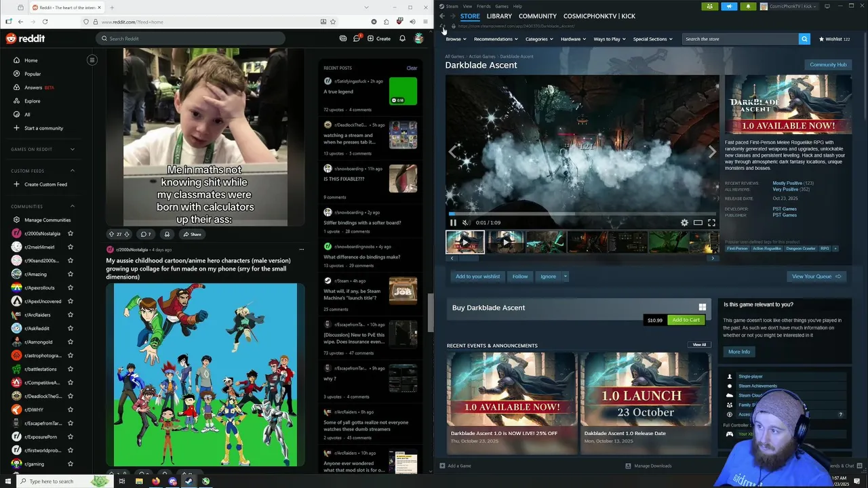Image resolution: width=868 pixels, height=488 pixels.
Task: Open the Categories dropdown in Steam
Action: click(539, 39)
